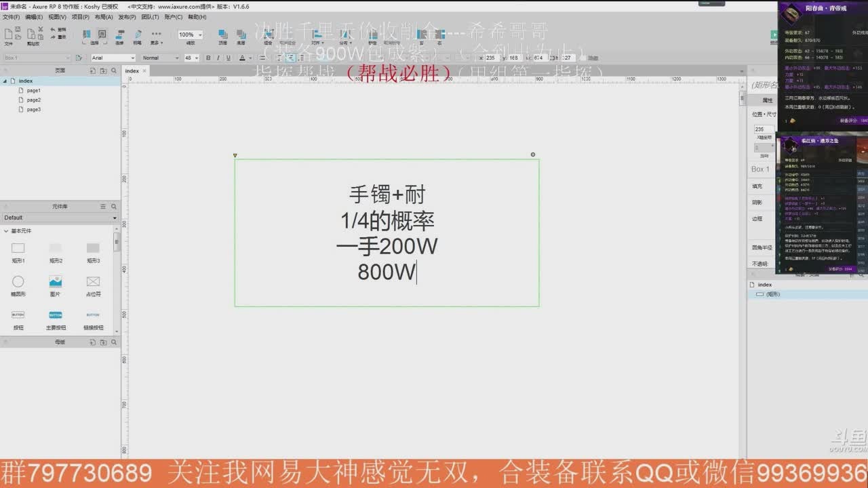Click the new file icon in toolbar
Viewport: 868px width, 488px height.
8,34
